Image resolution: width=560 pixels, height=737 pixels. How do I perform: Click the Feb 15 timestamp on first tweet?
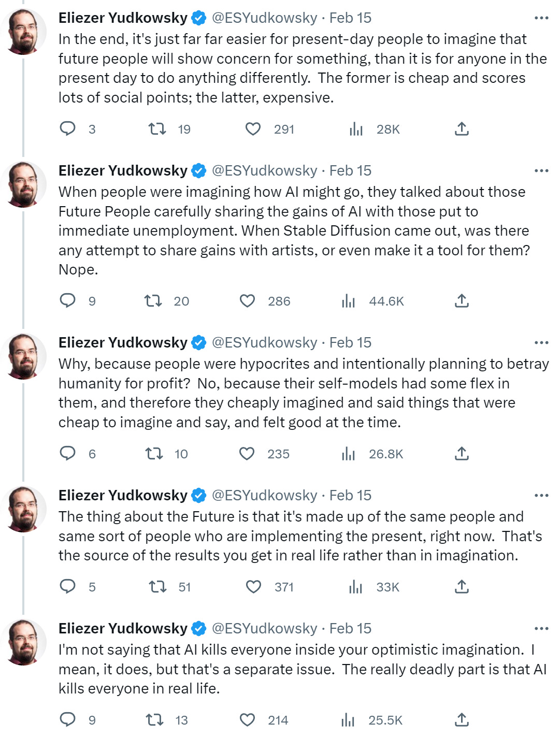click(350, 18)
